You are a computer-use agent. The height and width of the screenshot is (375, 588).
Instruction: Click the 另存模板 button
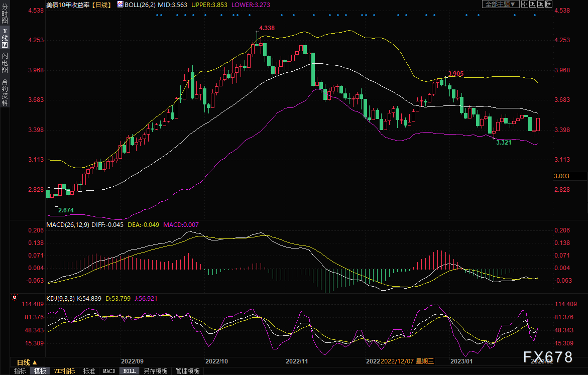coord(156,371)
